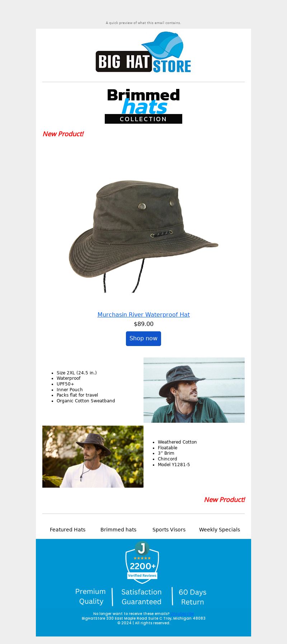This screenshot has height=644, width=287.
Task: Go to Featured Hats
Action: tap(67, 530)
